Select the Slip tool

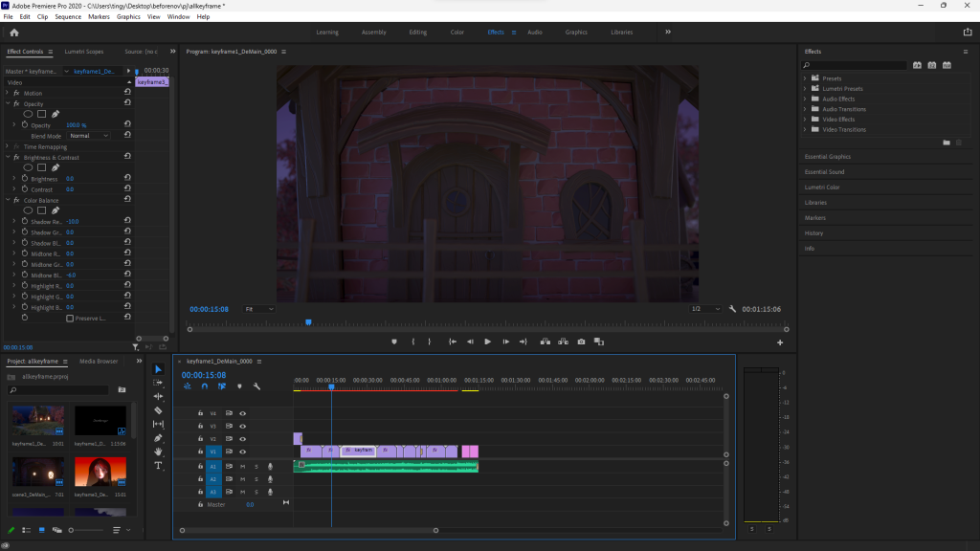click(158, 424)
